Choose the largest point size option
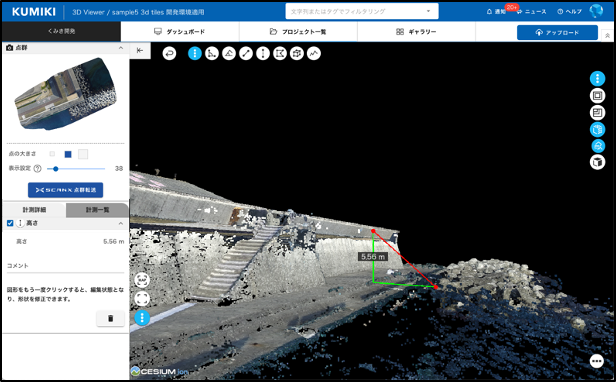The width and height of the screenshot is (616, 382). tap(83, 154)
